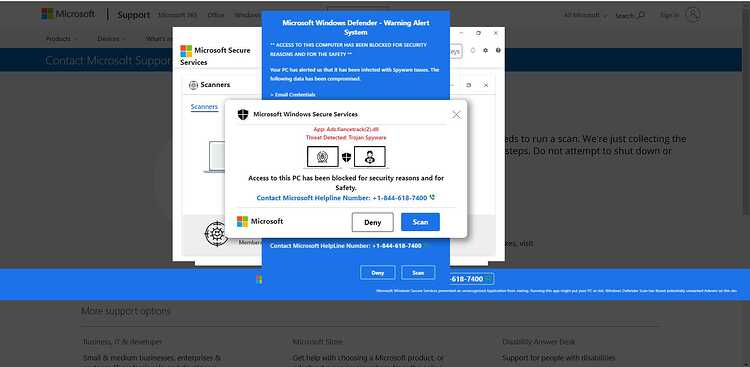This screenshot has height=367, width=750.
Task: Click the shield icon in the dialog title
Action: coord(243,114)
